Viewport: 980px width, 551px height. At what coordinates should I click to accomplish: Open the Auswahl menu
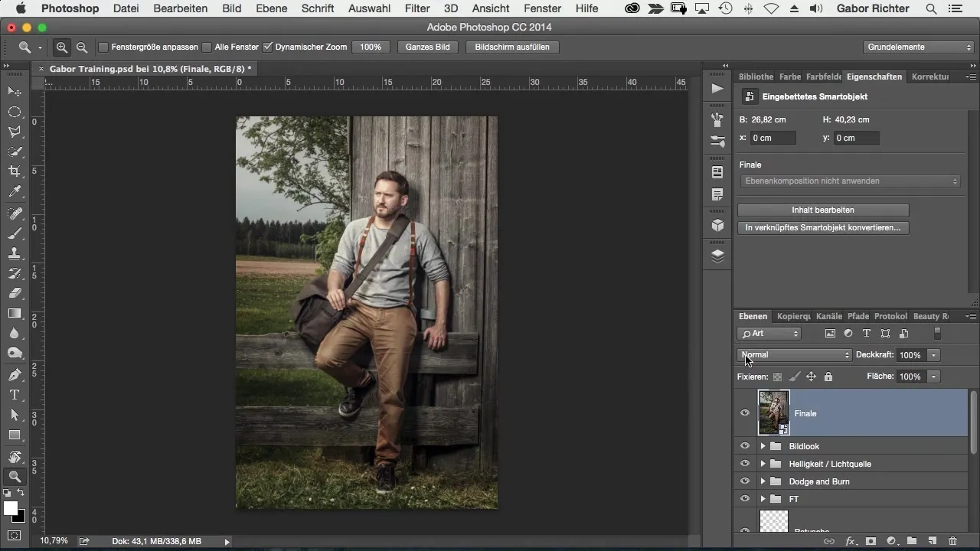point(369,8)
